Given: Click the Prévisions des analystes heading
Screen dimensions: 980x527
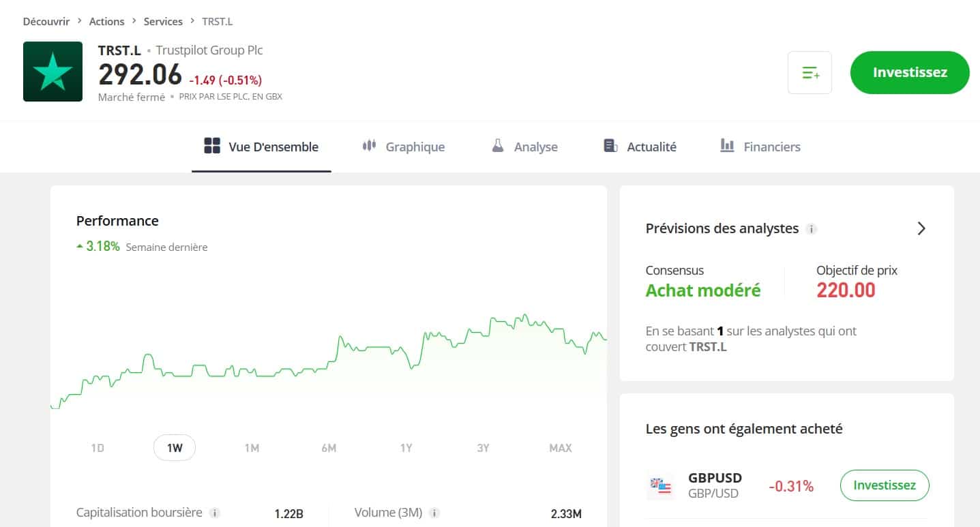Looking at the screenshot, I should [x=722, y=228].
